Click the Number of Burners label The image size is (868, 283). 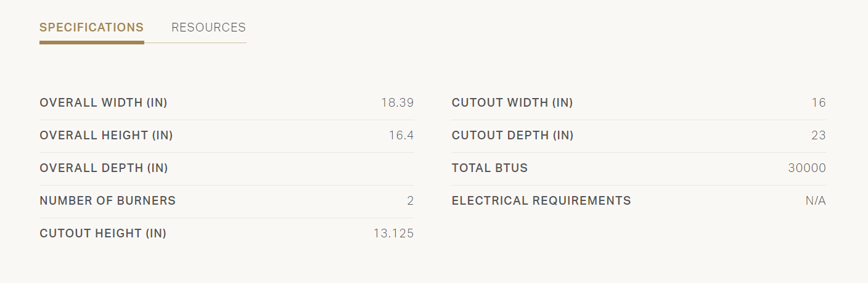click(107, 201)
